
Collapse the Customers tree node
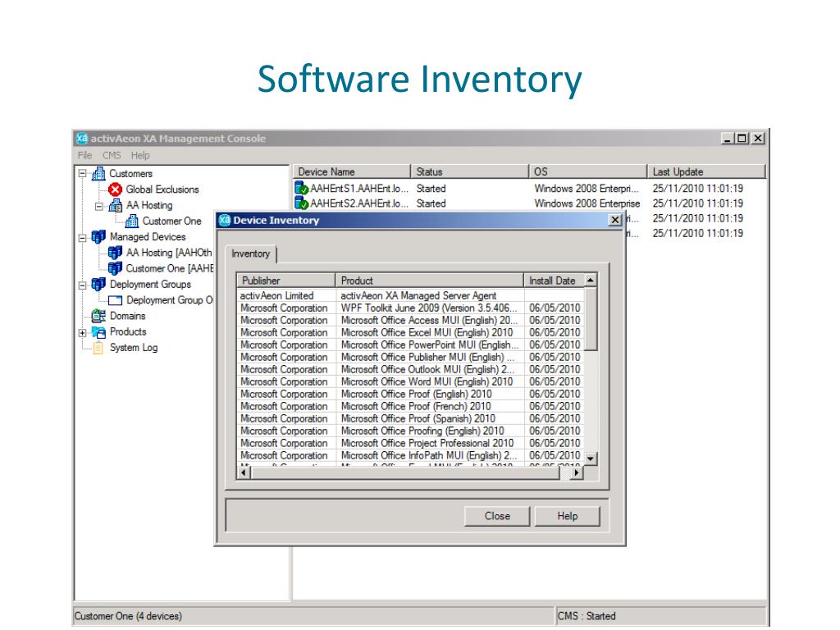pyautogui.click(x=83, y=174)
